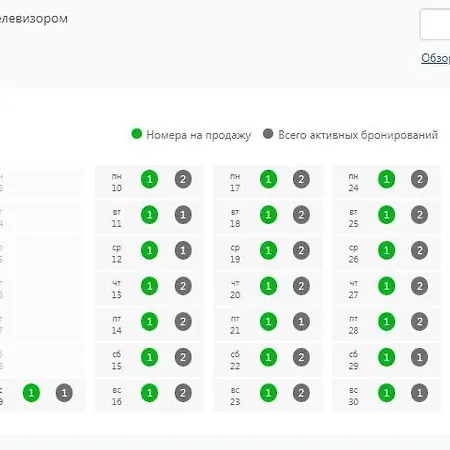Select the Saturday 15 day cell

tap(150, 360)
